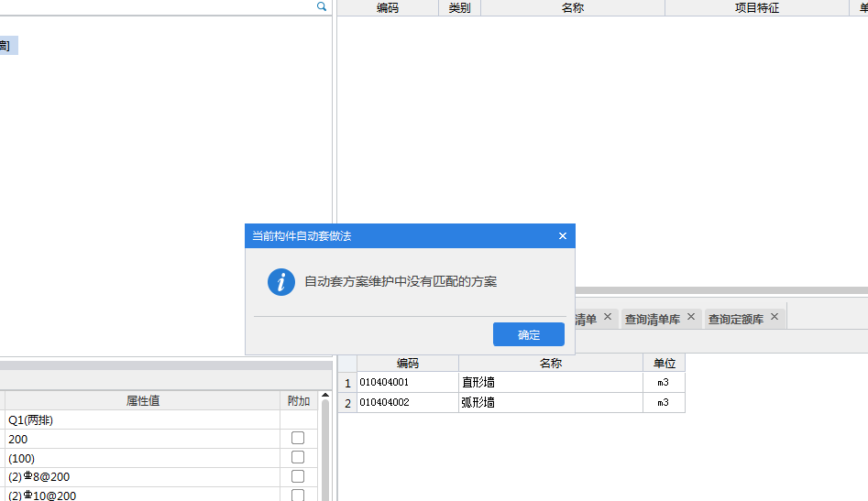Tick the 附加 checkbox for (100)
The width and height of the screenshot is (868, 501).
298,457
